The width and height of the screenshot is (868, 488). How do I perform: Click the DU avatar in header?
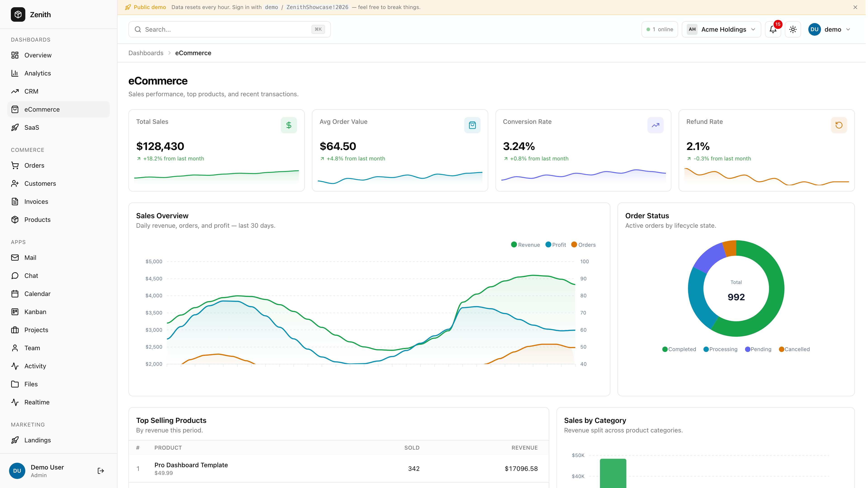pyautogui.click(x=815, y=30)
